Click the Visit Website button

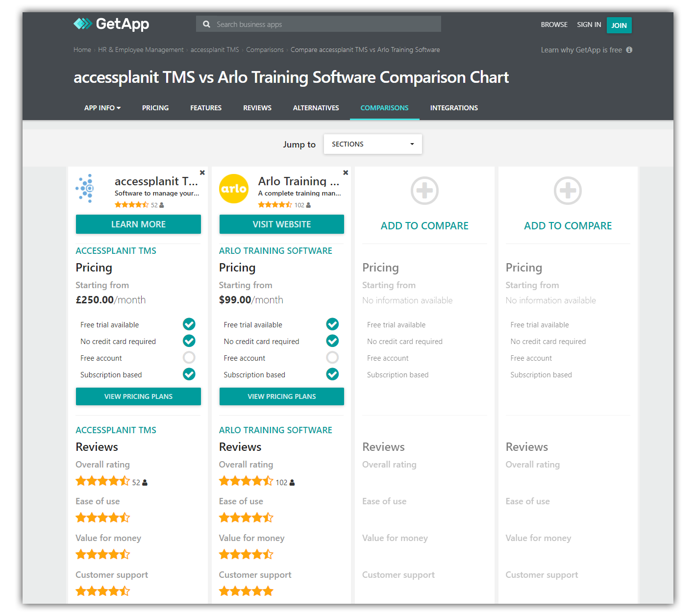[281, 224]
